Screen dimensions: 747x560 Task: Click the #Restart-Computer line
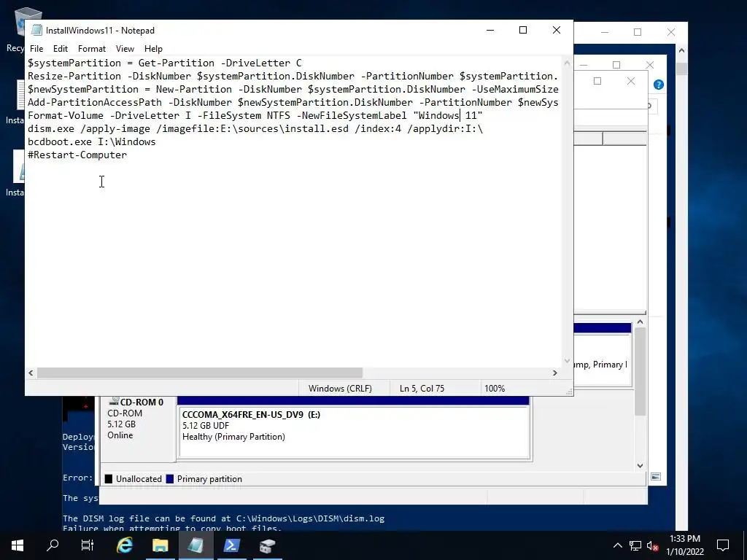click(x=77, y=155)
